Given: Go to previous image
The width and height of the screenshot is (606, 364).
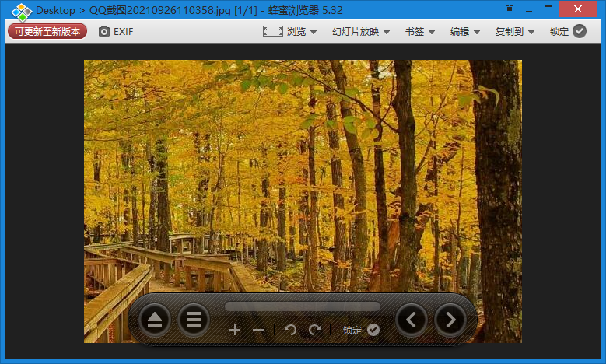Looking at the screenshot, I should [412, 319].
